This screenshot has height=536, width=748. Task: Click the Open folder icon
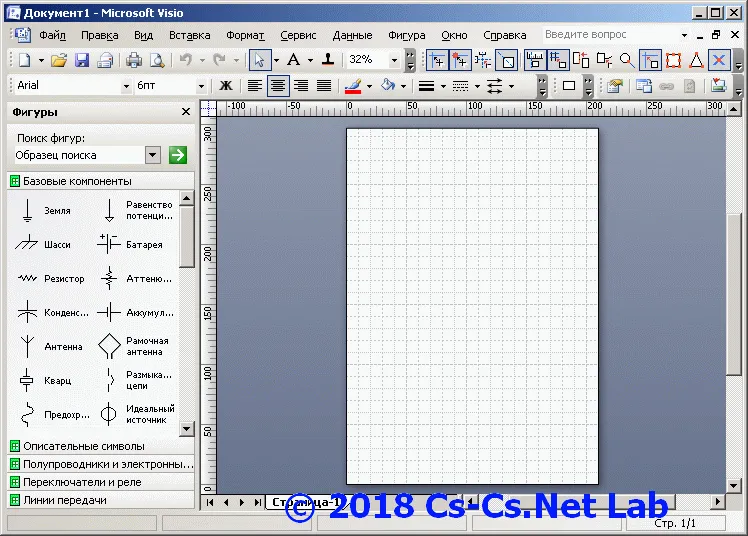coord(59,60)
